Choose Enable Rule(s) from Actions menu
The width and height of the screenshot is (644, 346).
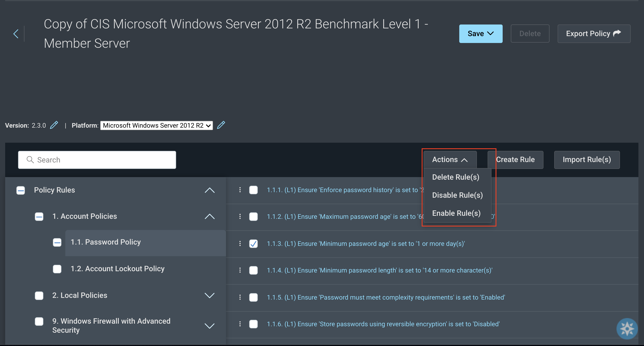pos(456,213)
